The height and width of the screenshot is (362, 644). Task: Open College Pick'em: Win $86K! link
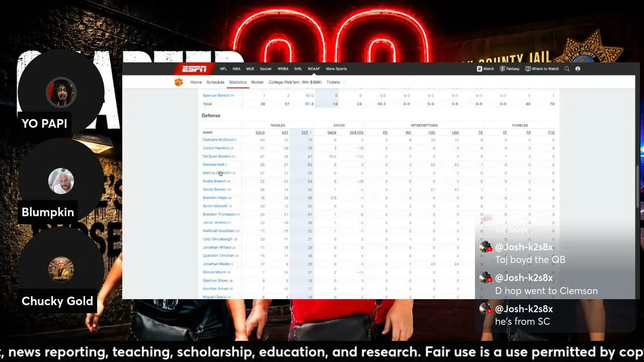[x=295, y=82]
